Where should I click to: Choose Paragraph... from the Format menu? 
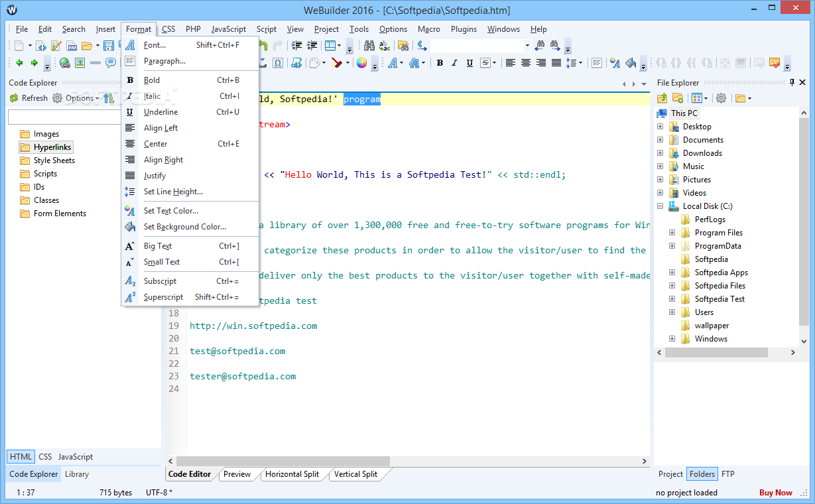point(190,61)
